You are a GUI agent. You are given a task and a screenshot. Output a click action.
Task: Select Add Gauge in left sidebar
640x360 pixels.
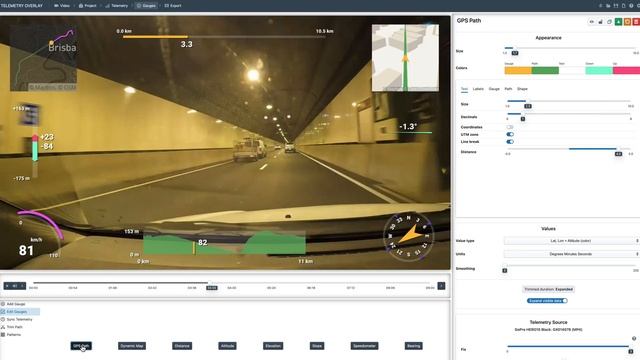pyautogui.click(x=16, y=304)
